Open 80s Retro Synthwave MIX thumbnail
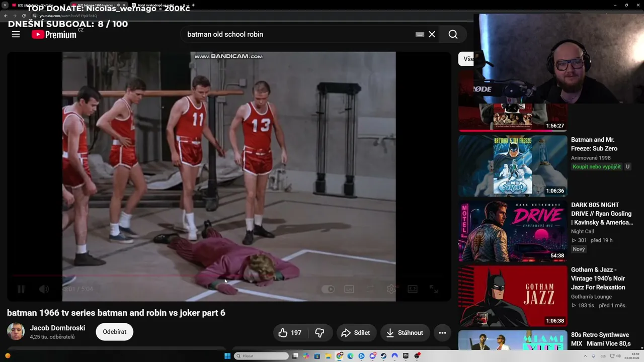The image size is (644, 362). (513, 340)
